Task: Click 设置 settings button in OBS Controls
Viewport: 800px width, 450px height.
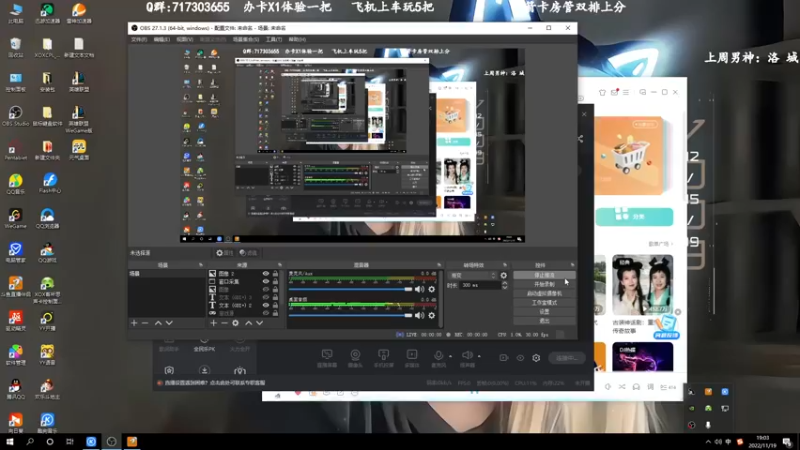Action: click(x=544, y=312)
